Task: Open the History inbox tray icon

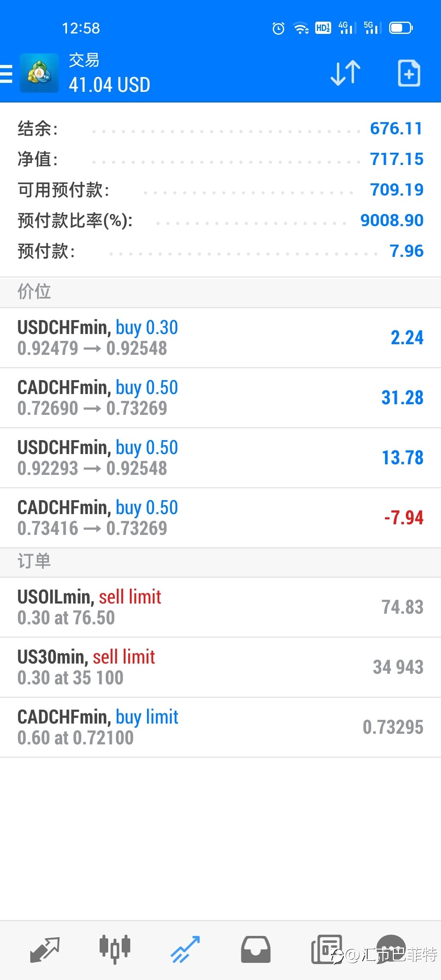Action: click(256, 950)
